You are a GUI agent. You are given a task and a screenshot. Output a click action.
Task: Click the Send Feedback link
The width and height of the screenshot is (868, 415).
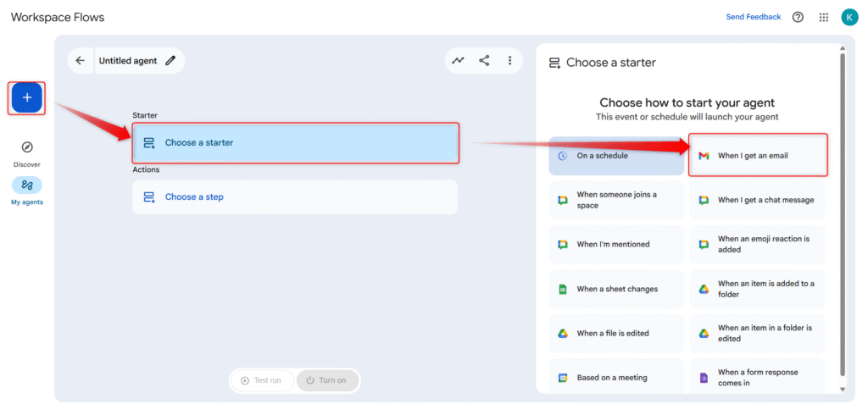click(754, 17)
